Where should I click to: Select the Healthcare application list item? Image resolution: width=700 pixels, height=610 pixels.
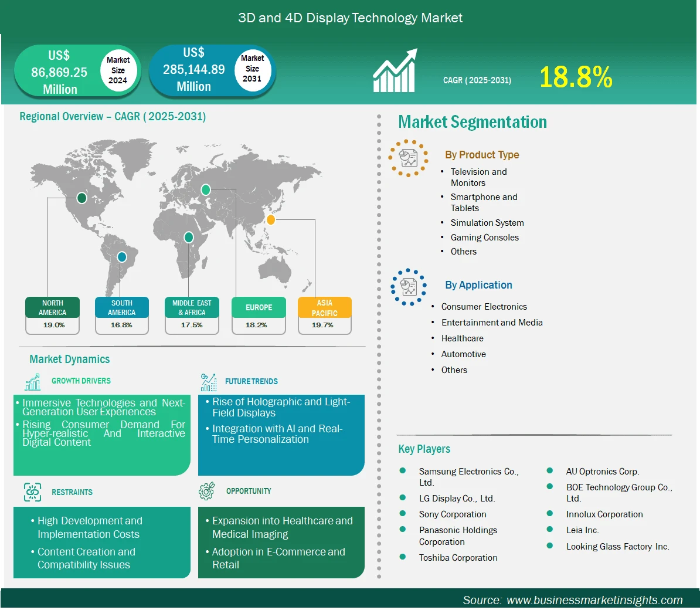[462, 338]
